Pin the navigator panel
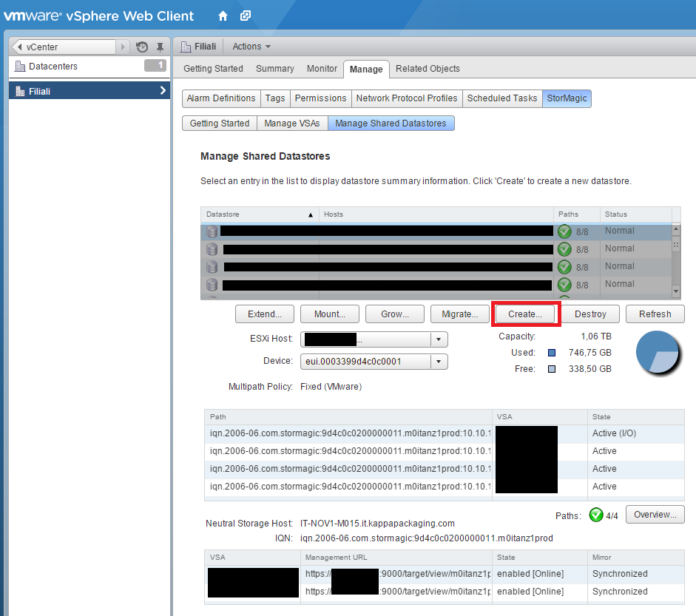Screen dimensions: 696x616 [161, 47]
